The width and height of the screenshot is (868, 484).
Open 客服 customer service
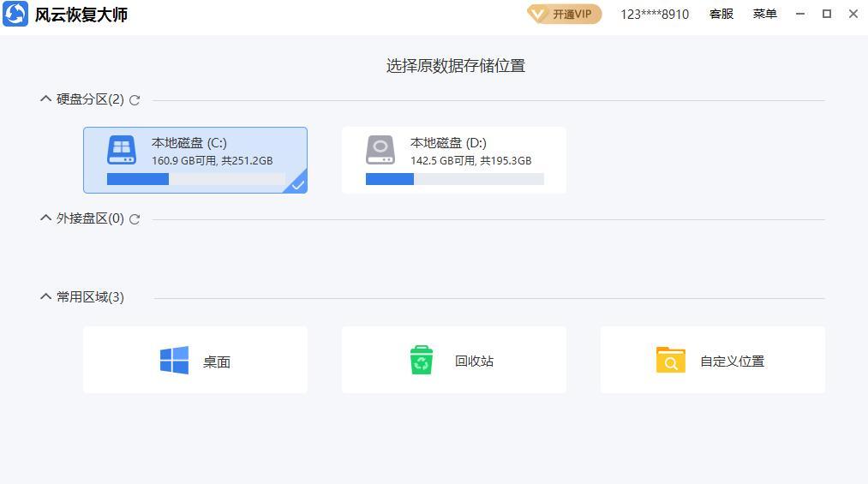721,14
